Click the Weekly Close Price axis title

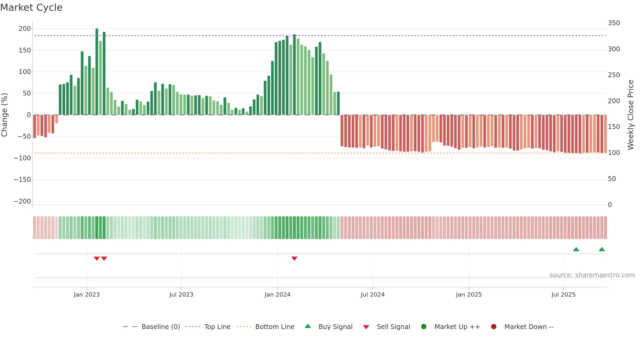pyautogui.click(x=631, y=115)
